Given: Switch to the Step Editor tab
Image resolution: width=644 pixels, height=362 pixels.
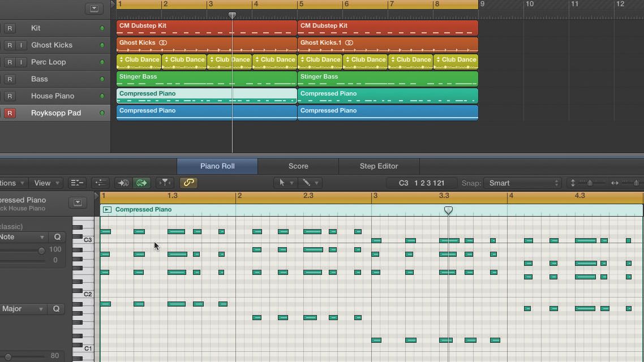Looking at the screenshot, I should coord(379,166).
